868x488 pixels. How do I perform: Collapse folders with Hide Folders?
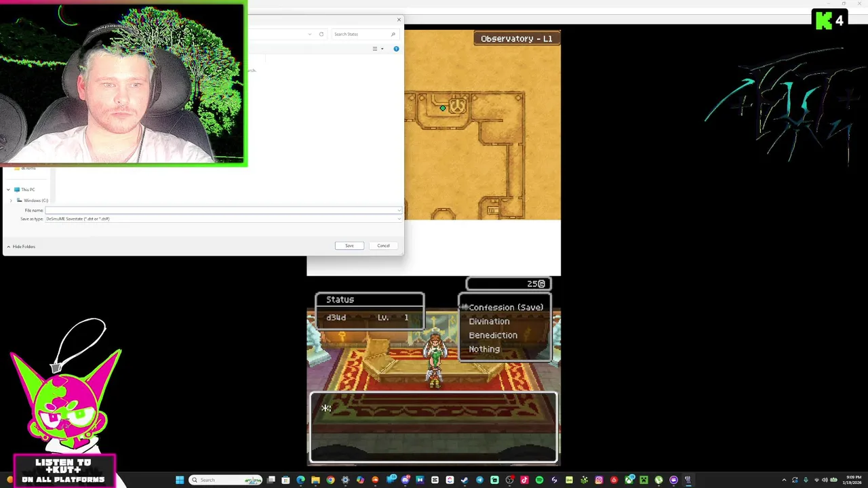click(20, 247)
